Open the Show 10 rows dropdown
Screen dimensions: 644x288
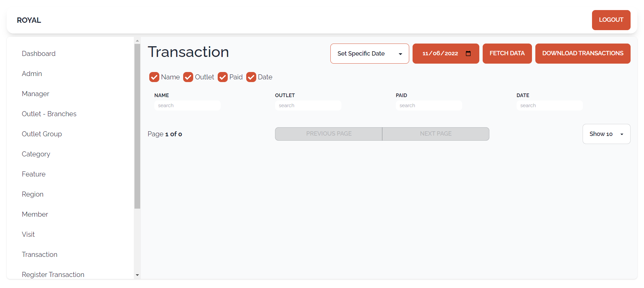[606, 134]
